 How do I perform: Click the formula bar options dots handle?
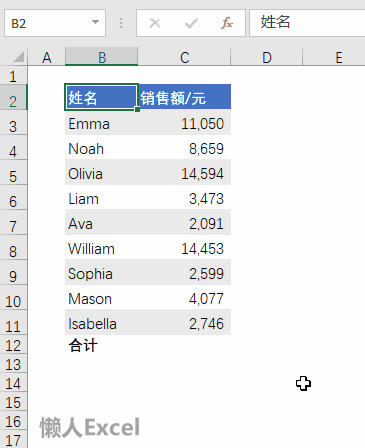click(x=121, y=23)
